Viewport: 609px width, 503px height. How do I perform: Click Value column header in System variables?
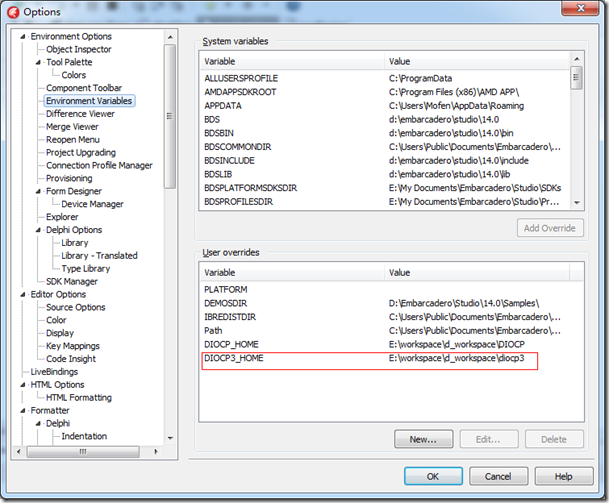tap(478, 61)
